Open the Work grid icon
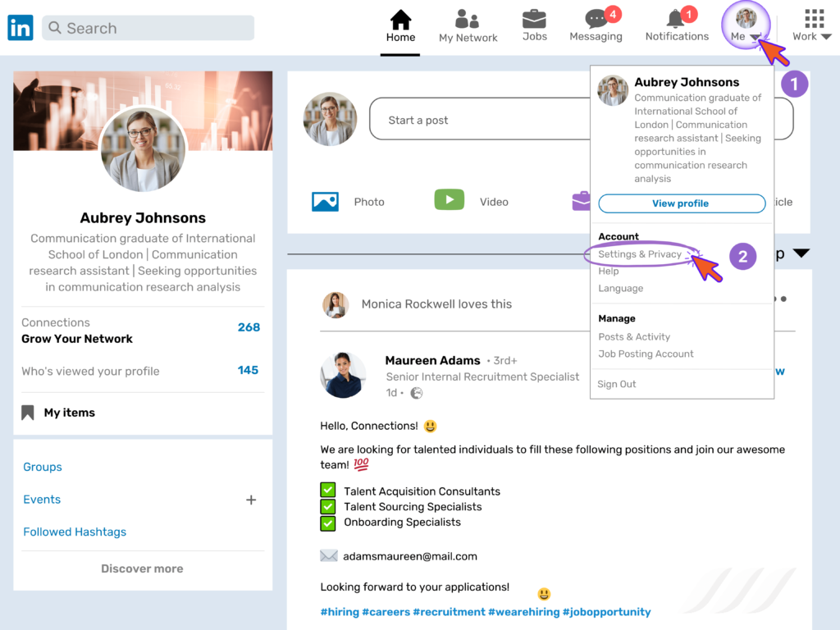 814,18
